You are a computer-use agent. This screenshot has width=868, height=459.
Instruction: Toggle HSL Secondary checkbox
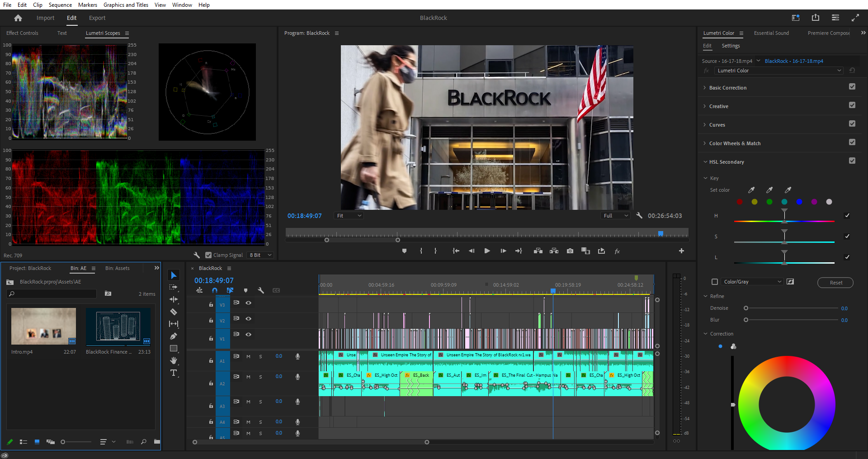pos(852,161)
